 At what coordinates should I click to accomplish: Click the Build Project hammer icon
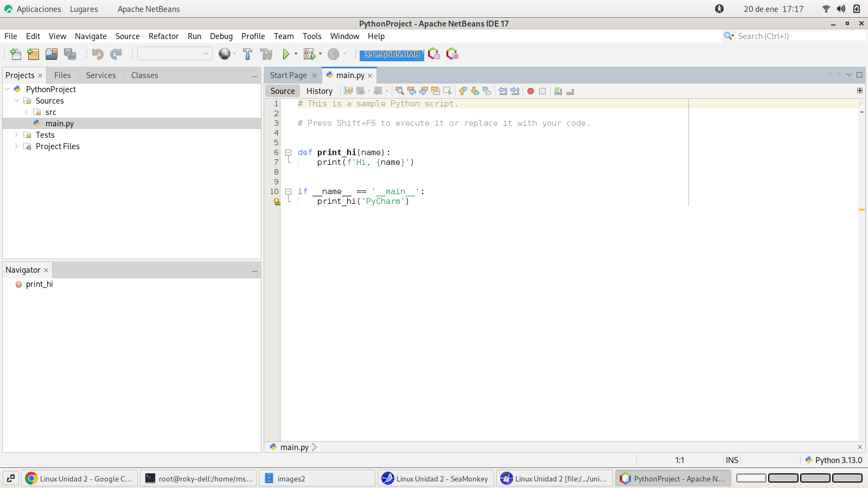[x=247, y=54]
